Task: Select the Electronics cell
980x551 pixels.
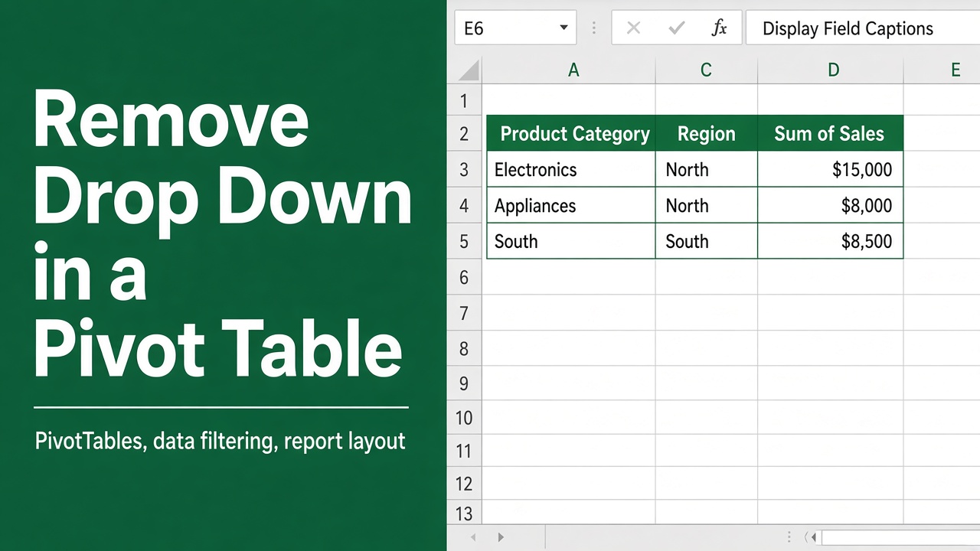Action: pos(571,169)
